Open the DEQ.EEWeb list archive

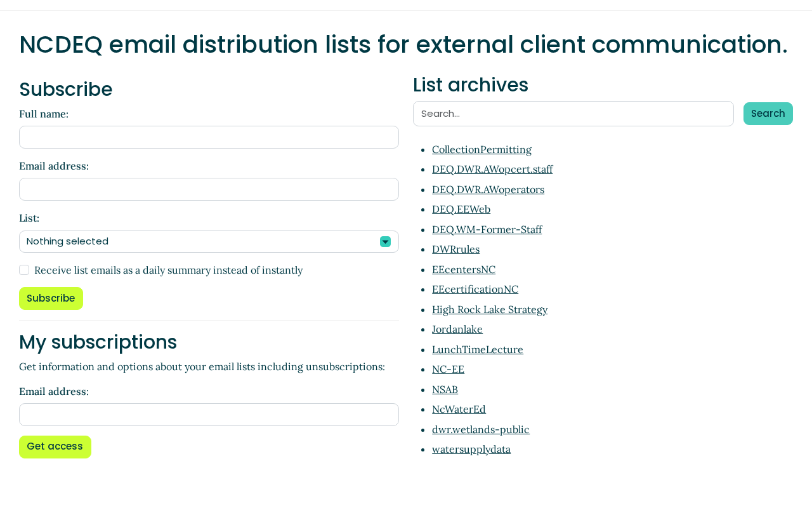click(461, 209)
